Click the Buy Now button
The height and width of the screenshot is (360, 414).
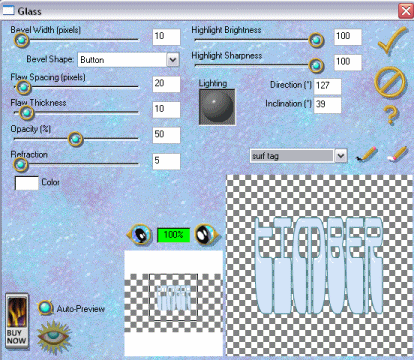pos(17,321)
